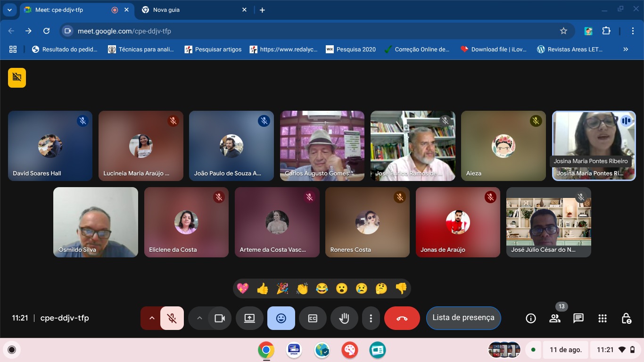Viewport: 644px width, 362px height.
Task: Click the red hang up call button
Action: [402, 318]
